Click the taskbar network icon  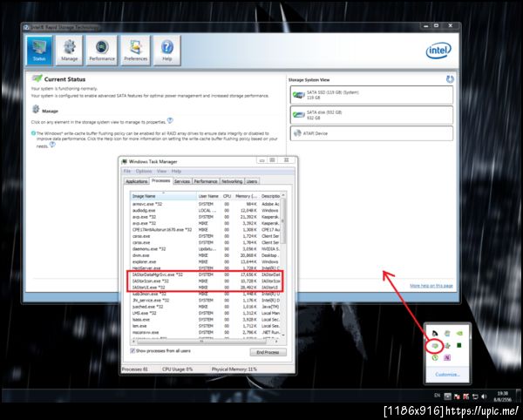[475, 396]
